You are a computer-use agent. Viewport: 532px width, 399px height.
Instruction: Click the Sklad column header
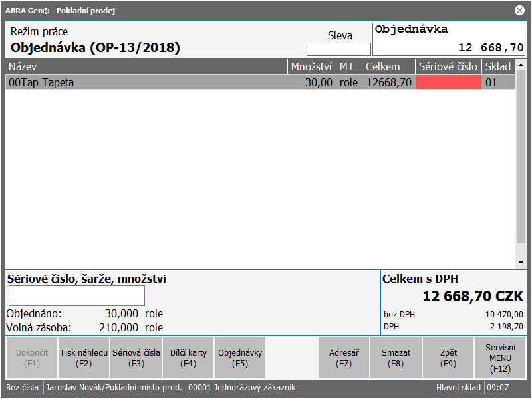coord(498,66)
